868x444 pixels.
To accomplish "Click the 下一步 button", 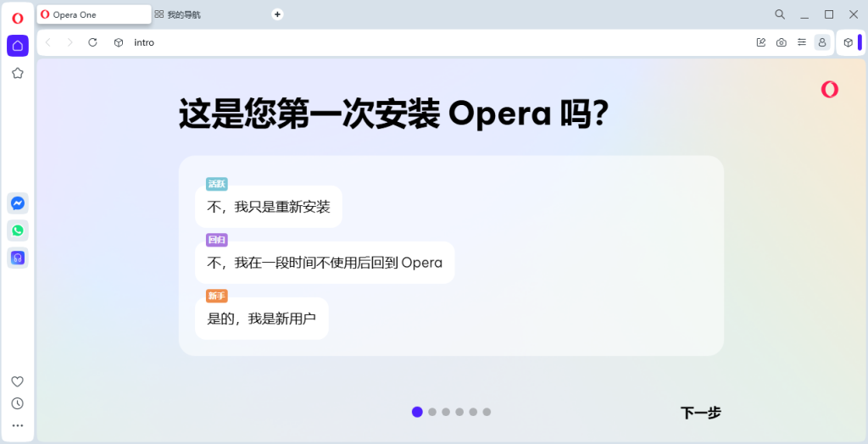I will 701,413.
